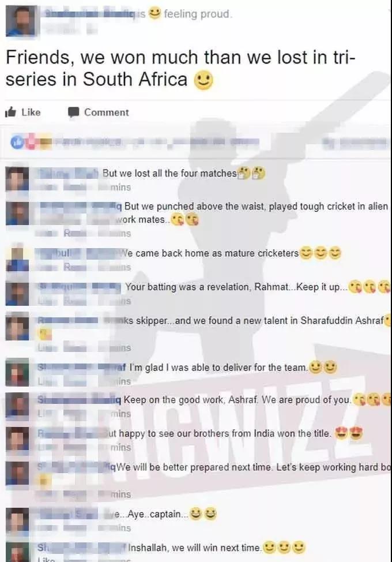Click 'feeling proud.' status text
Screen dimensions: 392x562
tap(198, 14)
